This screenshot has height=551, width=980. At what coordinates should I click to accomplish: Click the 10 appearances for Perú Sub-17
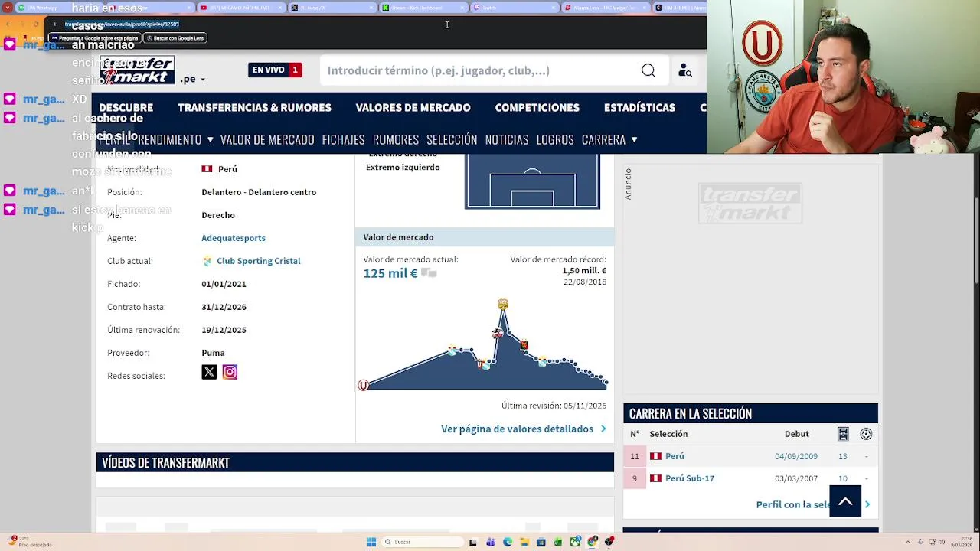pos(843,478)
